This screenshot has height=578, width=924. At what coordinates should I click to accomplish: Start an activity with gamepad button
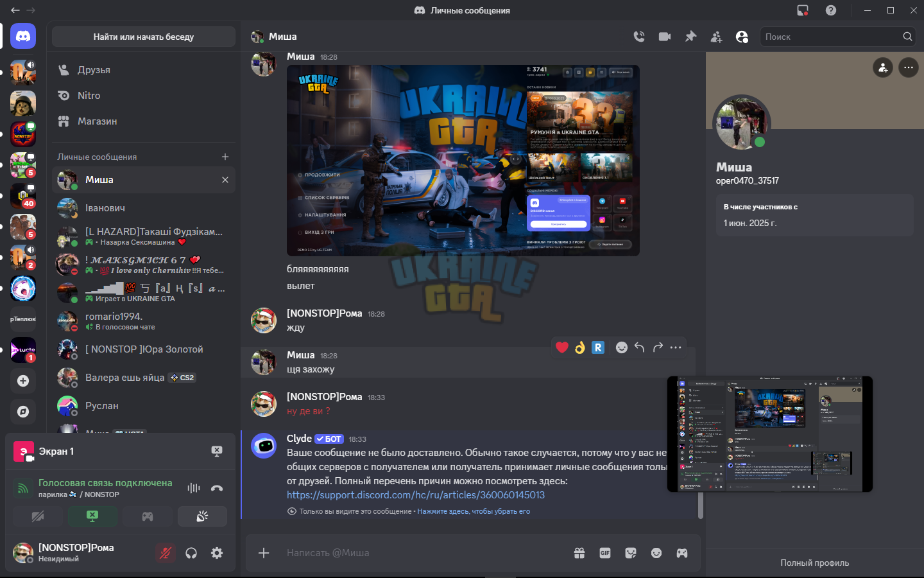pos(148,516)
